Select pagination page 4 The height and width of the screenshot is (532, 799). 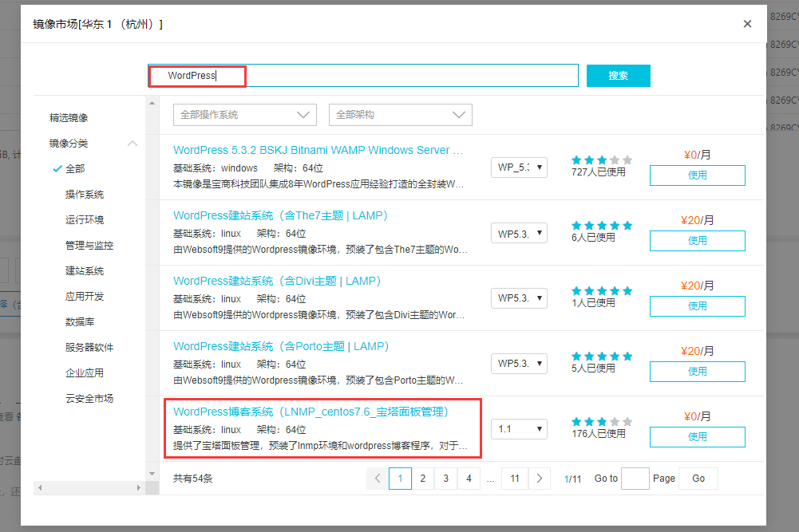point(469,479)
